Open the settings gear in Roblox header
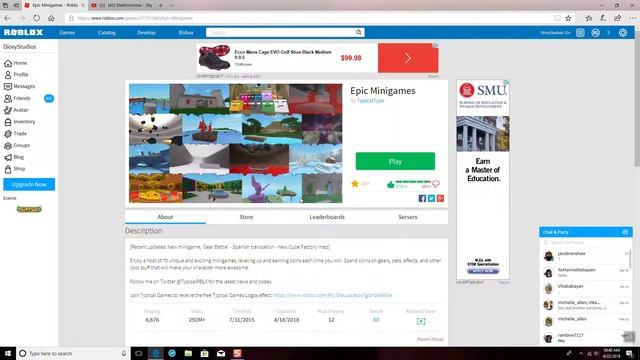This screenshot has height=360, width=640. click(x=622, y=33)
